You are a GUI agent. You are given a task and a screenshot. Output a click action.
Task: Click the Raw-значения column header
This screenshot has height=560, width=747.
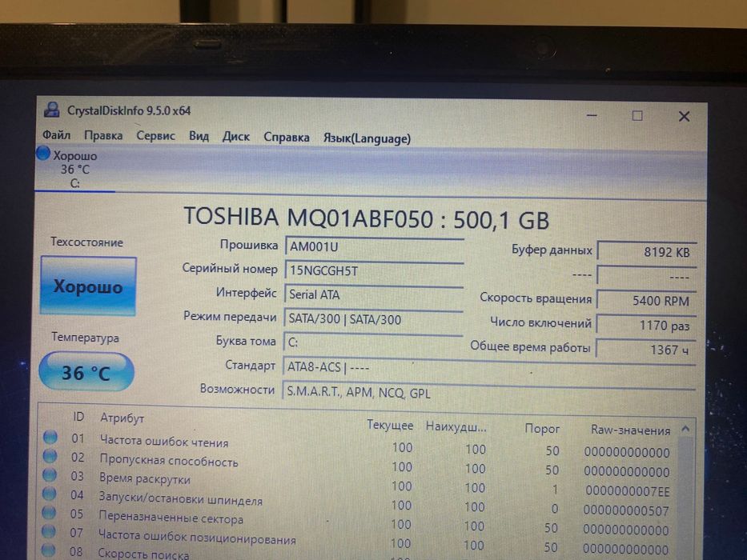point(630,430)
